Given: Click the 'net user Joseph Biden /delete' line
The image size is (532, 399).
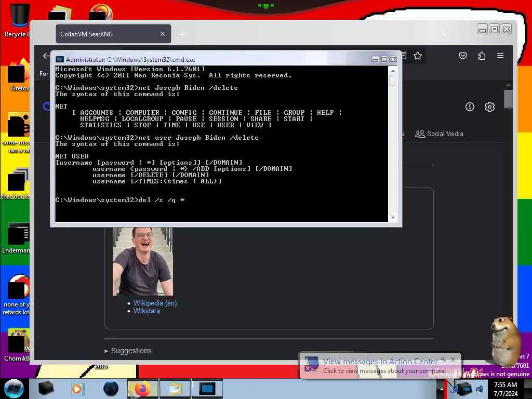Looking at the screenshot, I should click(157, 137).
